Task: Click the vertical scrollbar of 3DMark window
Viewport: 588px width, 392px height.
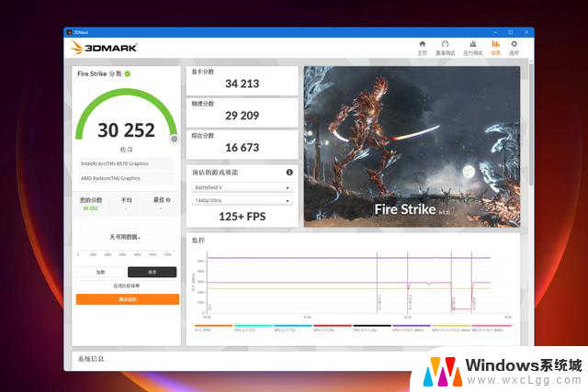Action: 531,124
